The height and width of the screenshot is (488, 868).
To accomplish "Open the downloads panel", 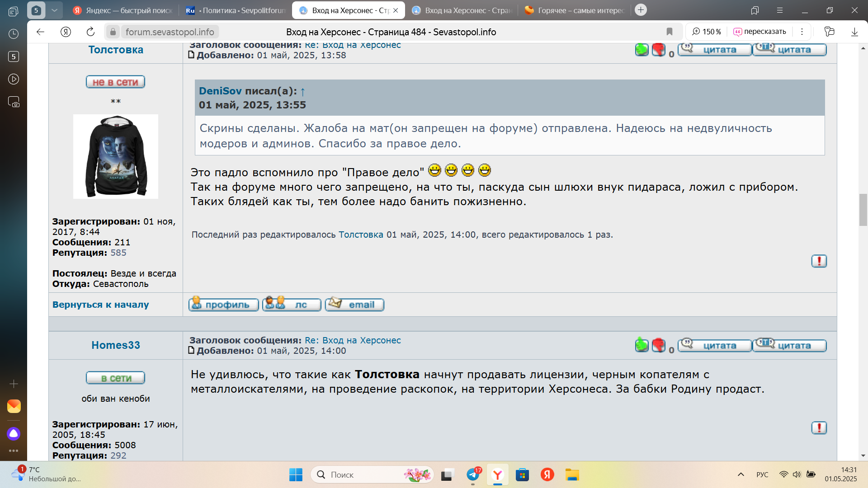I will click(854, 32).
